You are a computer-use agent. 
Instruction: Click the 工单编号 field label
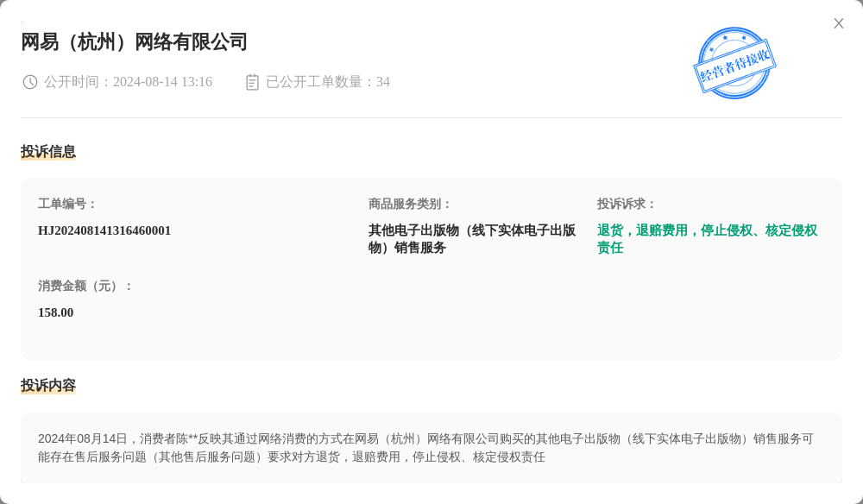click(x=67, y=205)
